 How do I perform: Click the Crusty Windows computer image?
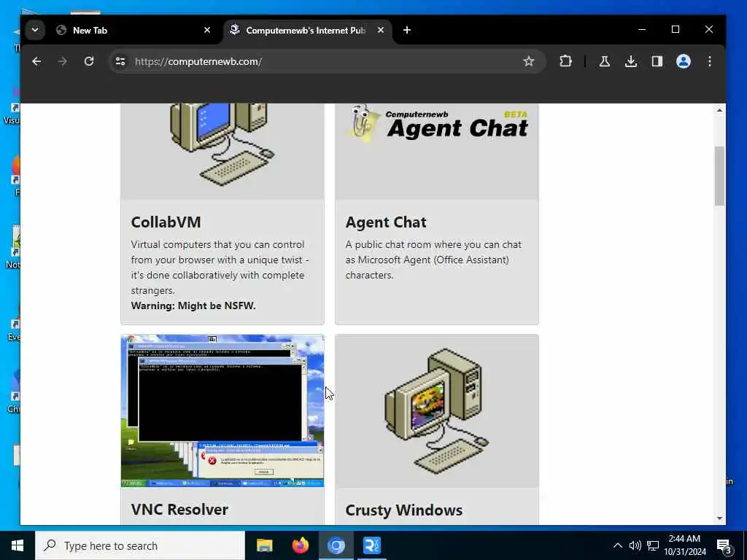point(437,411)
